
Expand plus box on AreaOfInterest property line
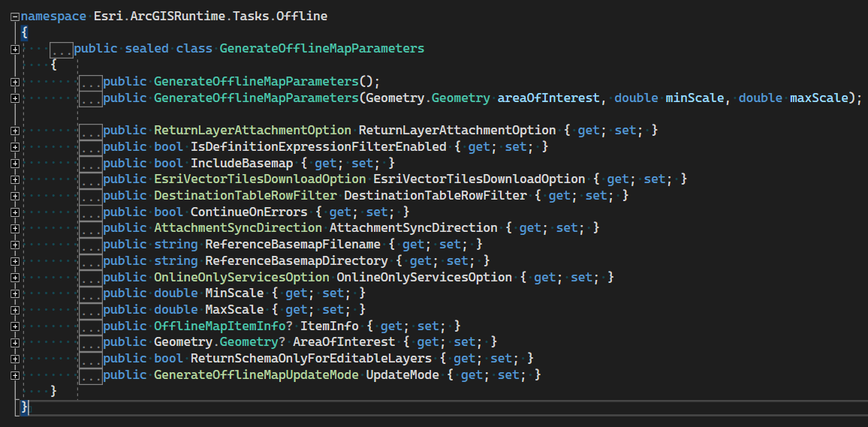point(15,343)
